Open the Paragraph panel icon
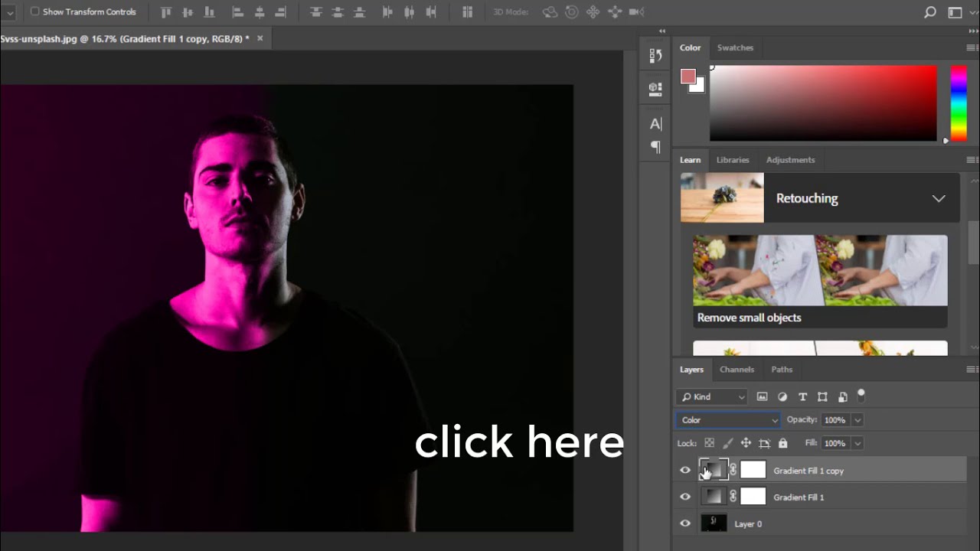The width and height of the screenshot is (980, 551). tap(655, 147)
